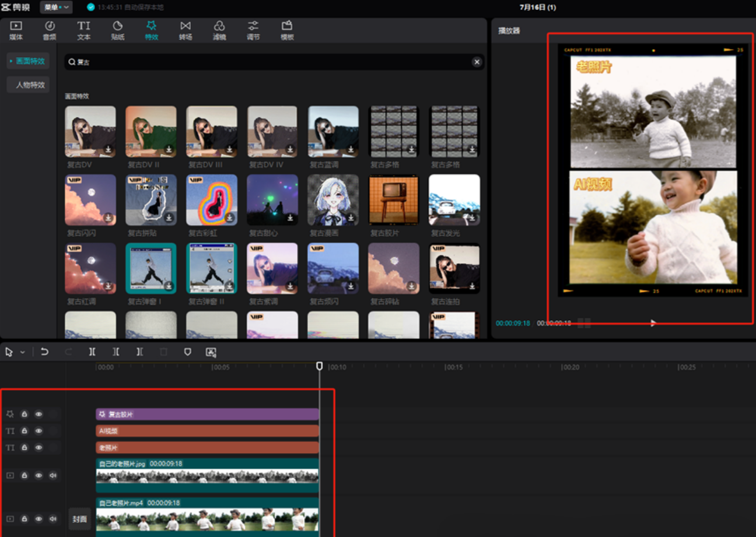Expand the 画面特效 category

28,61
